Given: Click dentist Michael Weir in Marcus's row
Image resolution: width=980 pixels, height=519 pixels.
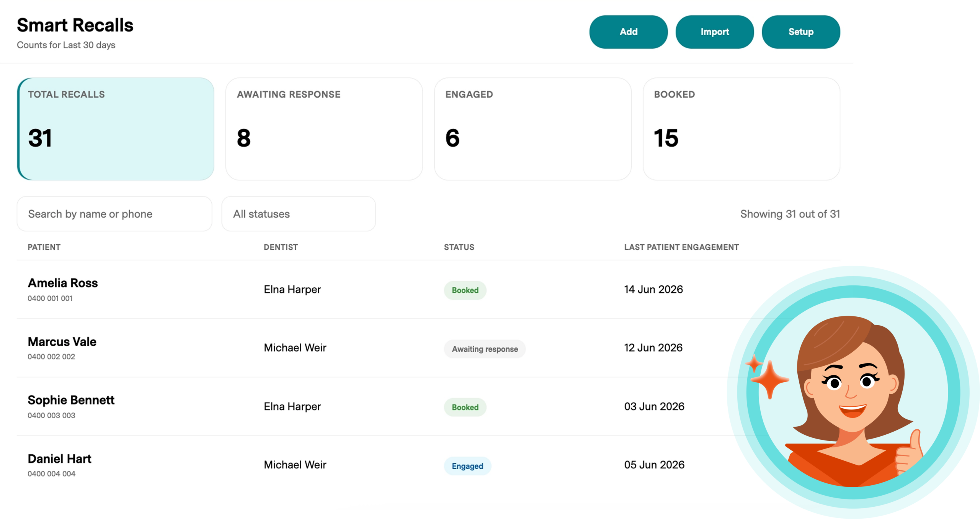Looking at the screenshot, I should pos(295,348).
